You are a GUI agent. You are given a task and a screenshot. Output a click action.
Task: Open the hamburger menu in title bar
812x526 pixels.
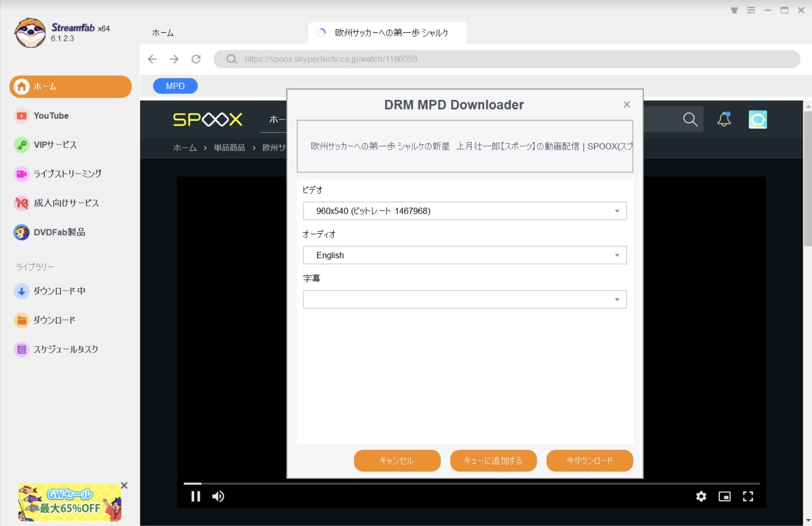(x=751, y=10)
